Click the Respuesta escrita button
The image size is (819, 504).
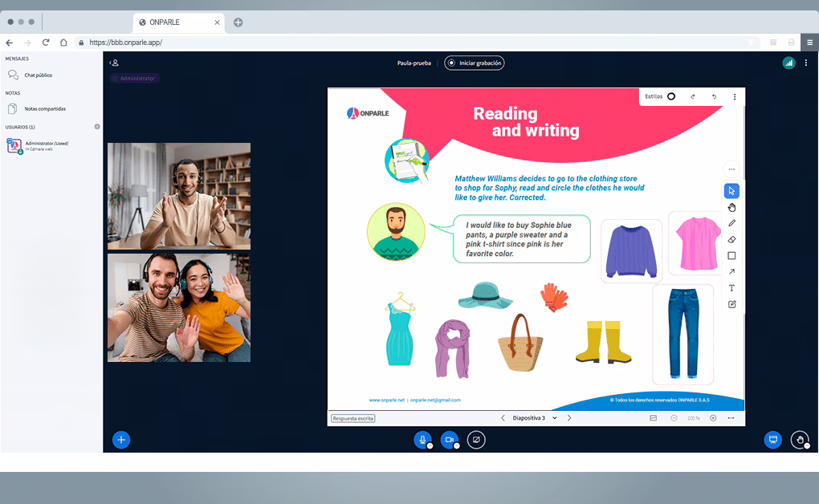pos(353,418)
